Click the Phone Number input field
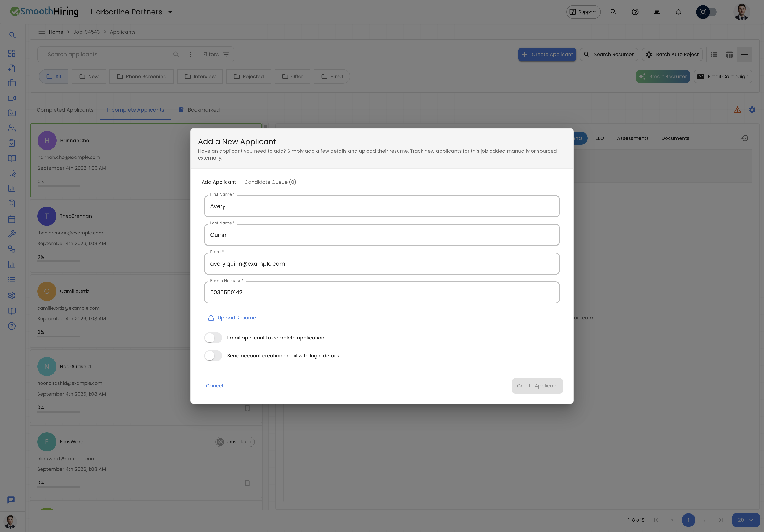764x532 pixels. point(382,292)
